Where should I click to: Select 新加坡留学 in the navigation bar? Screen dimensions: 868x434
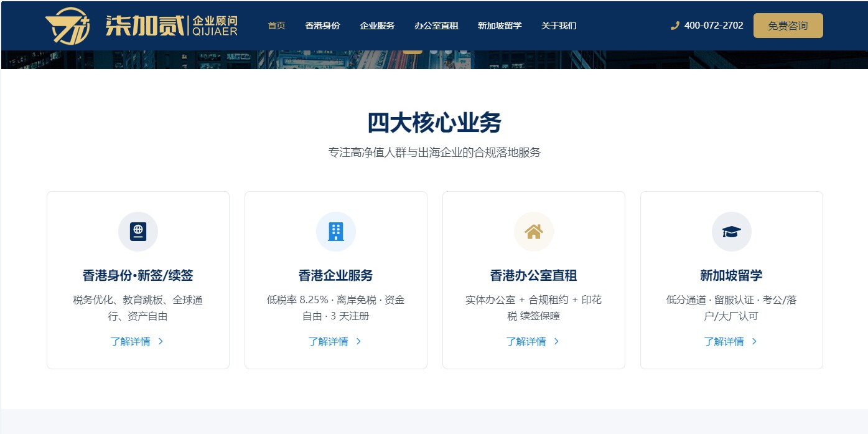click(x=500, y=26)
